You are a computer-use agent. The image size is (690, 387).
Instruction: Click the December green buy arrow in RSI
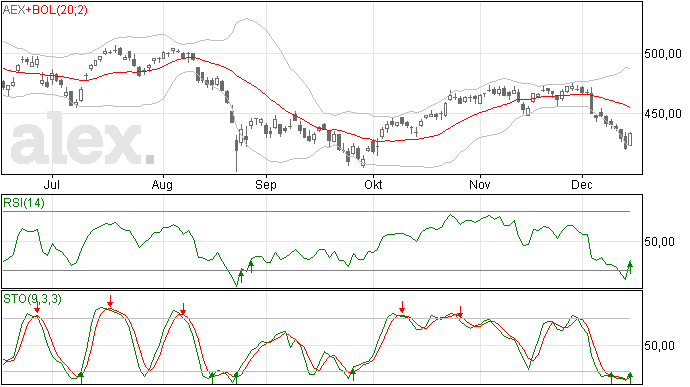630,268
